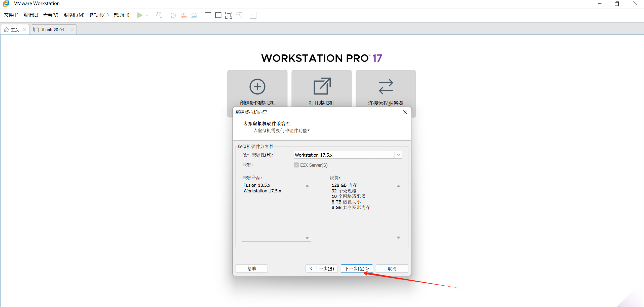This screenshot has height=307, width=644.
Task: Click the green power-on play icon
Action: tap(140, 15)
